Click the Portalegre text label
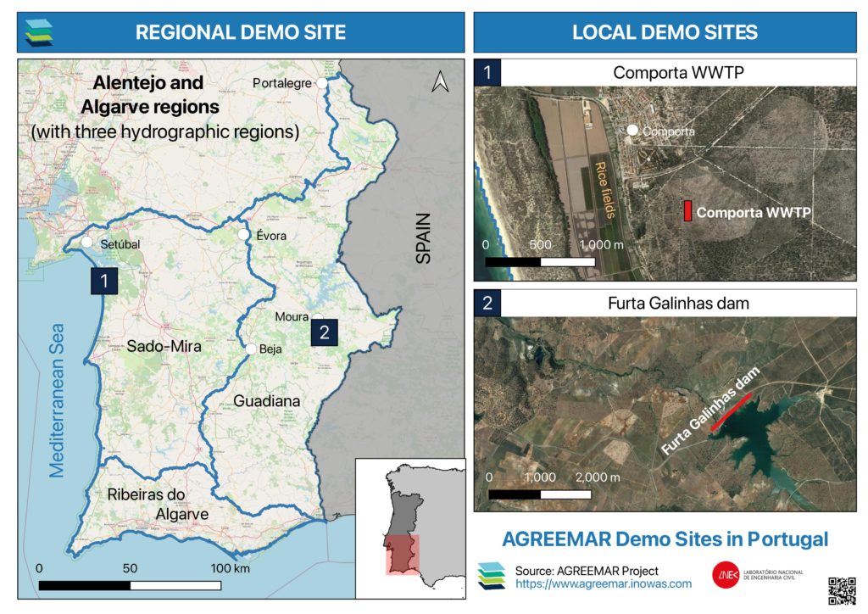This screenshot has height=614, width=868. click(x=282, y=83)
